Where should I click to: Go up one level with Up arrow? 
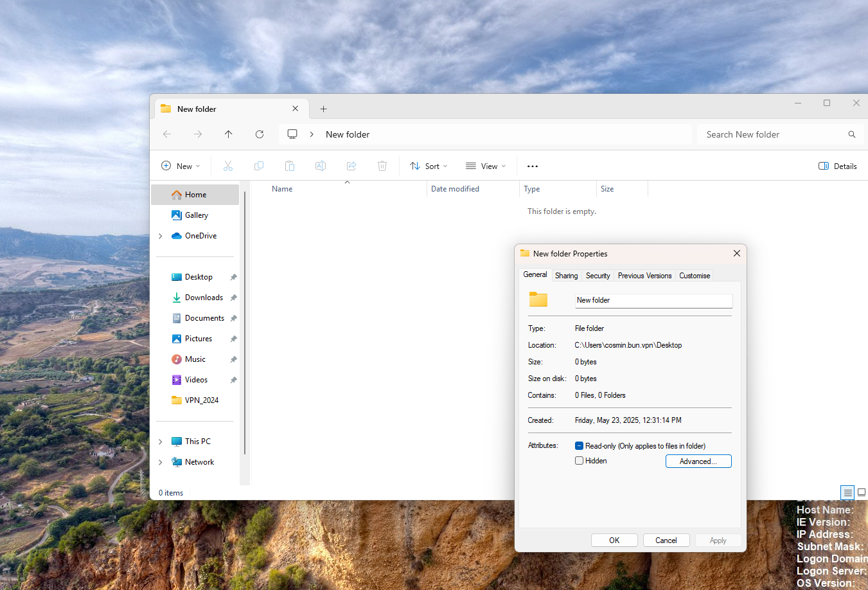[229, 134]
